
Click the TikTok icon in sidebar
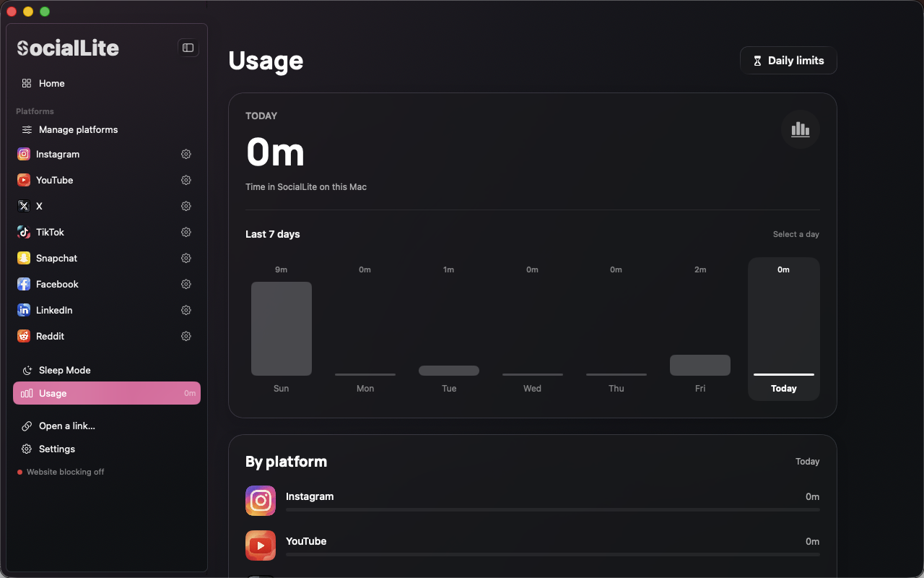tap(24, 232)
